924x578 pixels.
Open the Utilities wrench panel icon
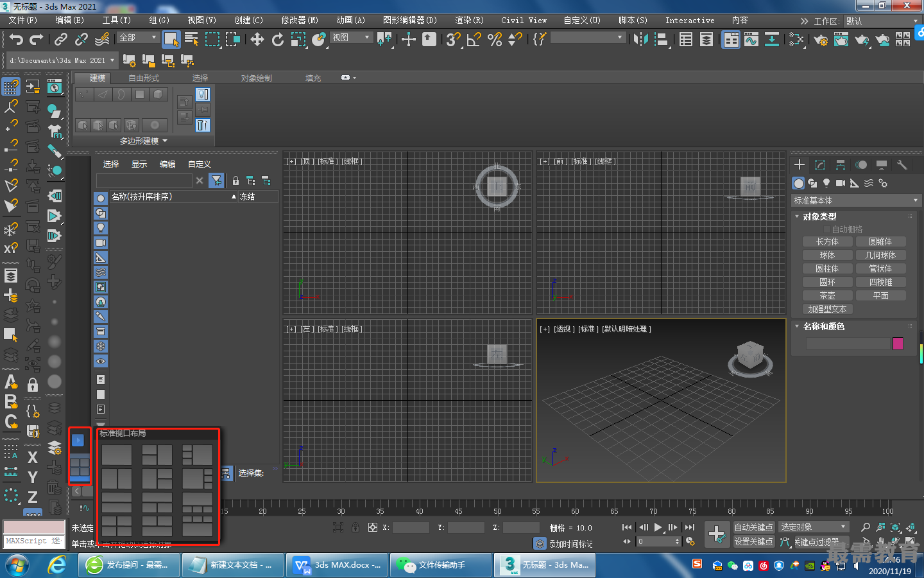click(x=902, y=165)
